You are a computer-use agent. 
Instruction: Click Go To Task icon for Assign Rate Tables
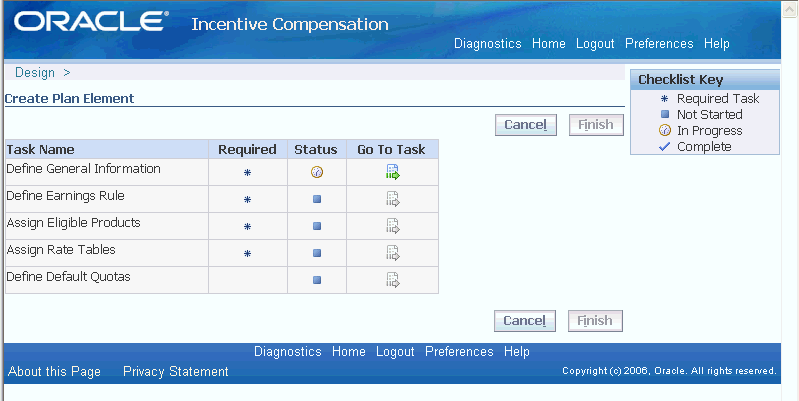click(392, 253)
